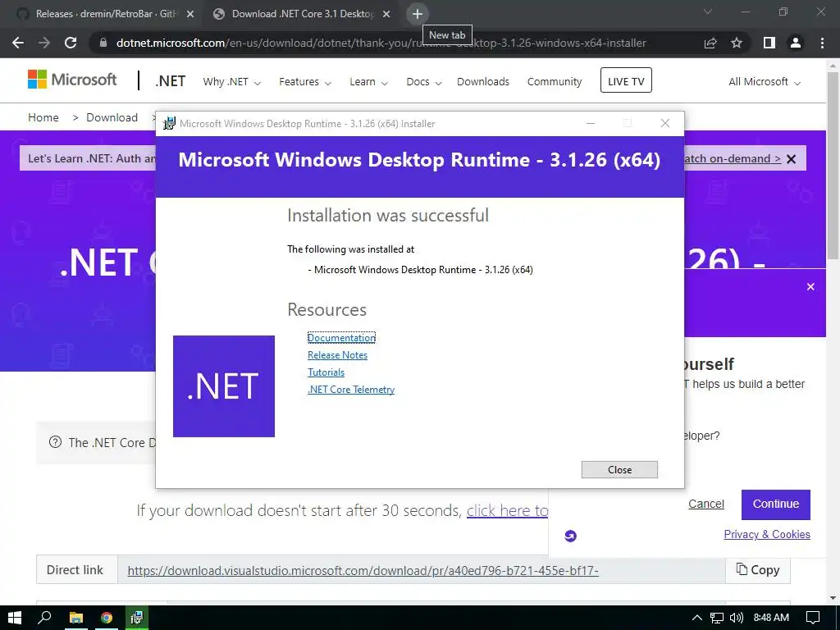Open the direct download URL link
The height and width of the screenshot is (630, 840).
coord(363,570)
